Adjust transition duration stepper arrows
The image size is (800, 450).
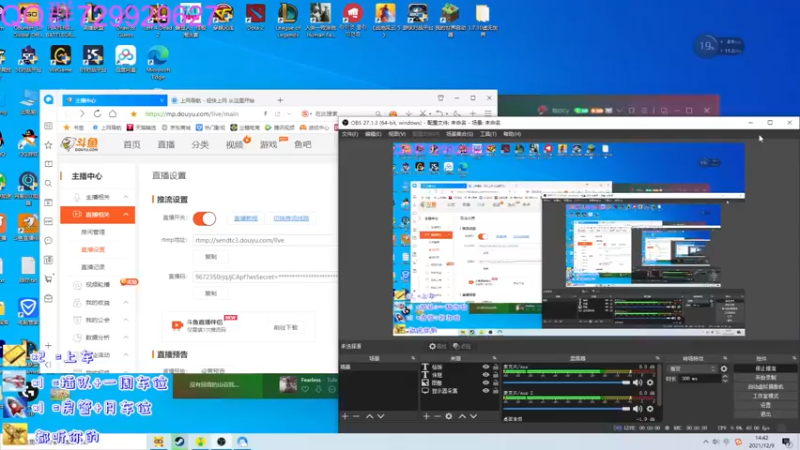[x=724, y=379]
